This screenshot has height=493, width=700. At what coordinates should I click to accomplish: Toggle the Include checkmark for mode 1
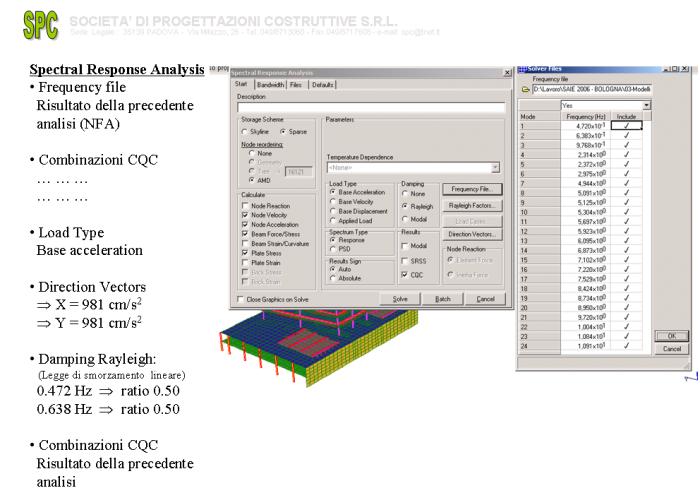coord(625,127)
